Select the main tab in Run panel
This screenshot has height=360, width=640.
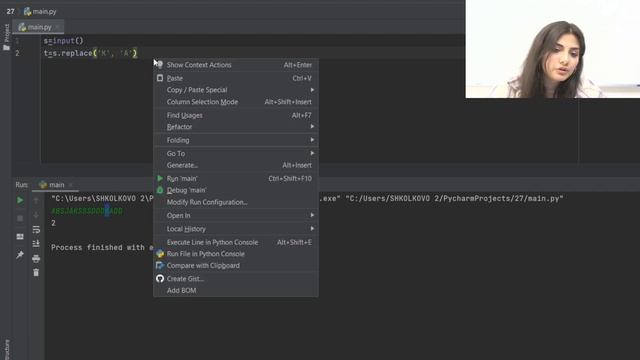point(56,185)
